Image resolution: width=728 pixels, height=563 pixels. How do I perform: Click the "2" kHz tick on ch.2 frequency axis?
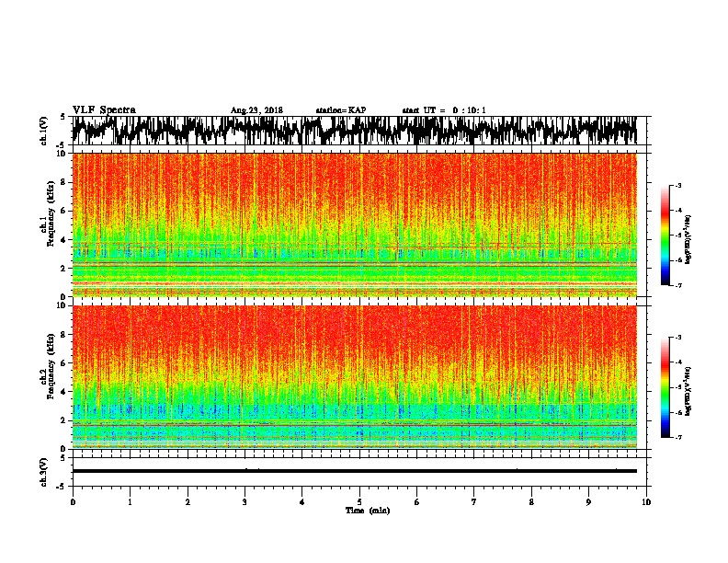(63, 420)
